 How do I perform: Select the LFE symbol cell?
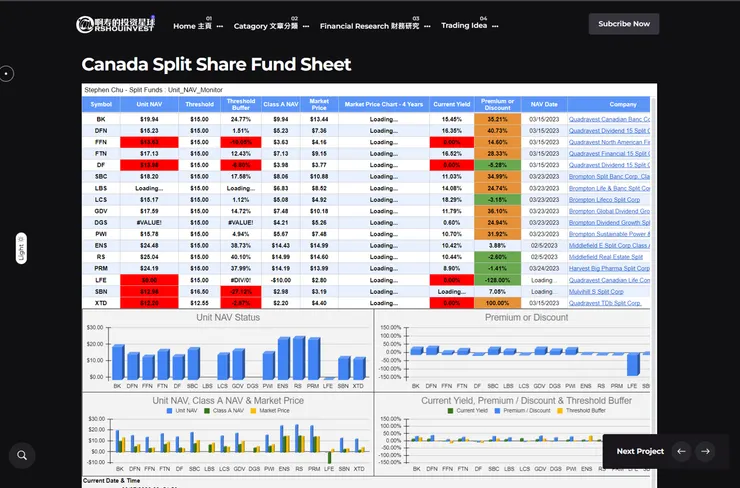pos(101,280)
